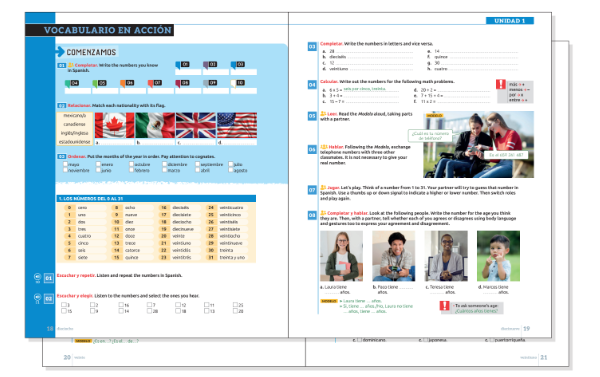The image size is (600, 377).
Task: Tick the diciembre month checkbox
Action: tap(165, 164)
